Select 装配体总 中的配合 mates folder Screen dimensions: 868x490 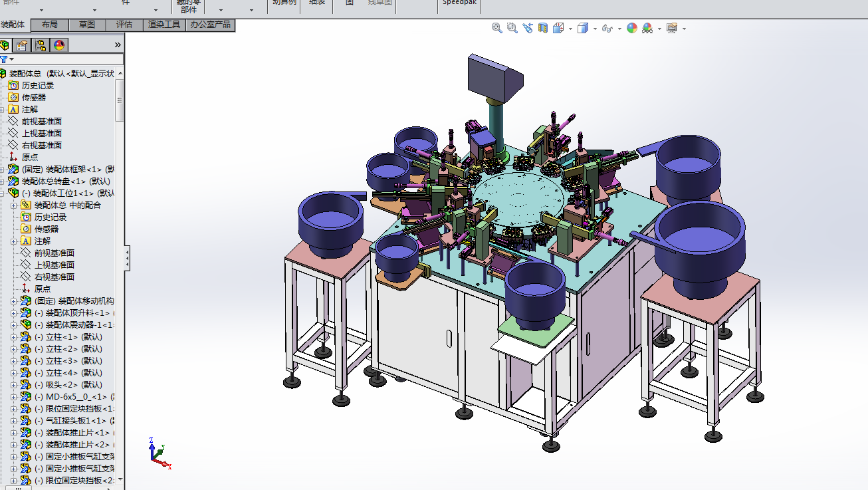pyautogui.click(x=68, y=205)
